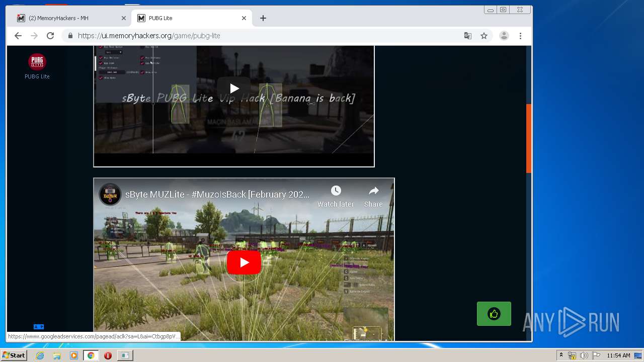Click the small blue ad badge
Image resolution: width=644 pixels, height=362 pixels.
tap(39, 327)
